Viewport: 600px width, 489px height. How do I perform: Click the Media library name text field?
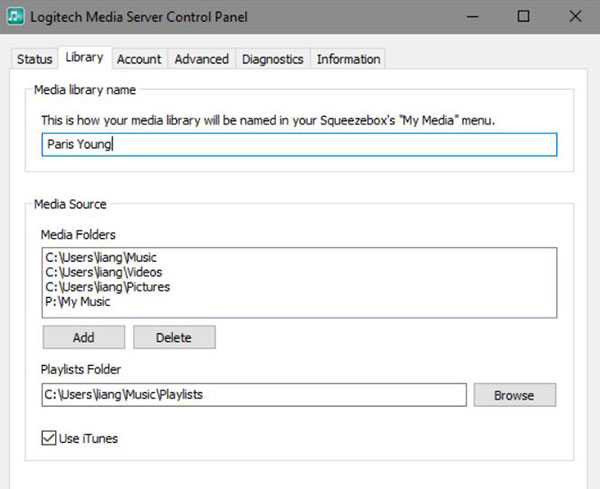(x=299, y=144)
